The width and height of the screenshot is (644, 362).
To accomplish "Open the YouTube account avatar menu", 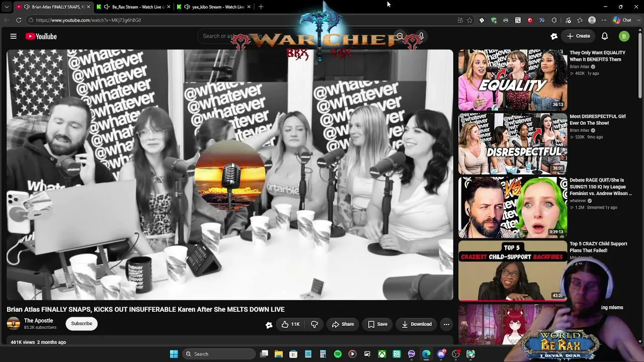I will coord(624,36).
